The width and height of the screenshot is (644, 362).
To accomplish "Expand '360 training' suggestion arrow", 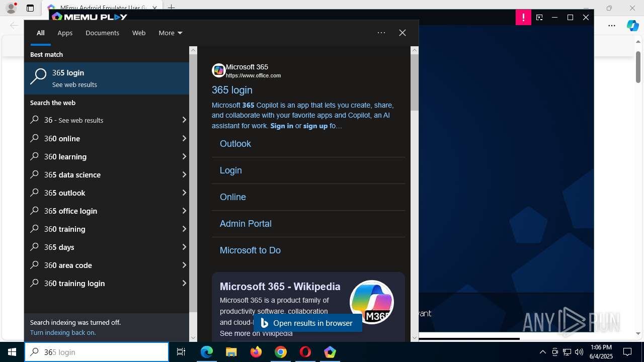I will pyautogui.click(x=184, y=229).
